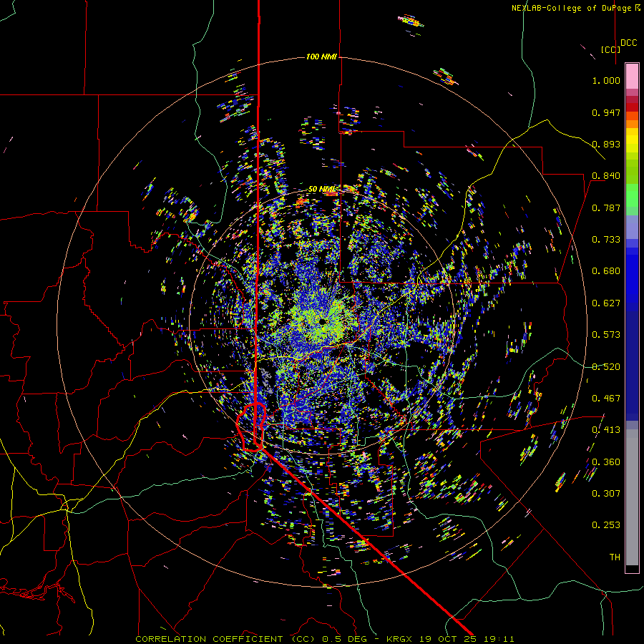Click the 0.413 scale value
Image resolution: width=644 pixels, height=644 pixels.
pos(606,430)
